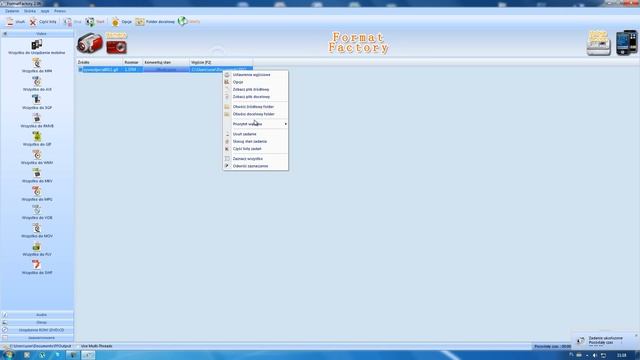Sort by the Rozmiar column header
640x360 pixels.
tap(133, 62)
